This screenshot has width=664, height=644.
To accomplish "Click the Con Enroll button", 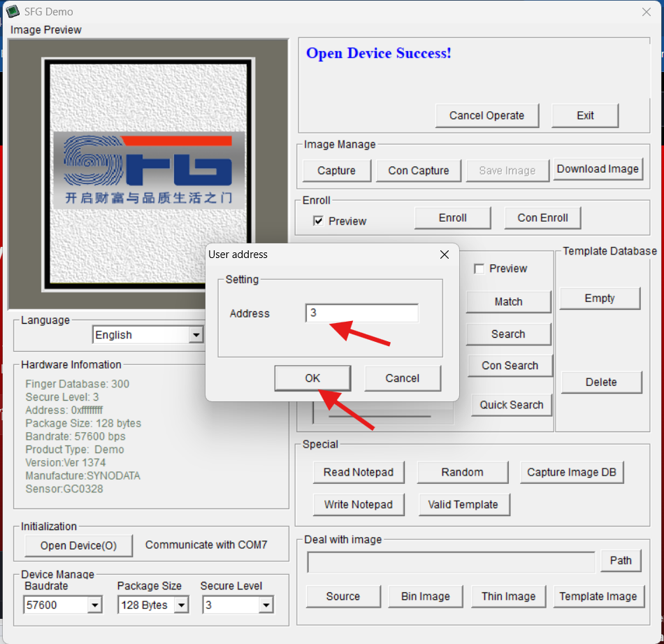I will (x=542, y=217).
